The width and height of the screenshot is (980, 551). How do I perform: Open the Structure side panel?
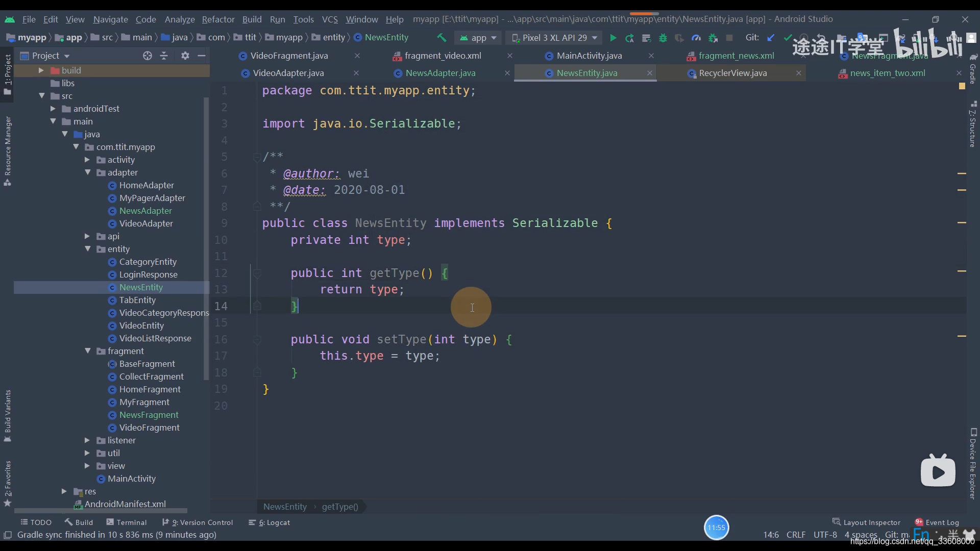coord(973,124)
